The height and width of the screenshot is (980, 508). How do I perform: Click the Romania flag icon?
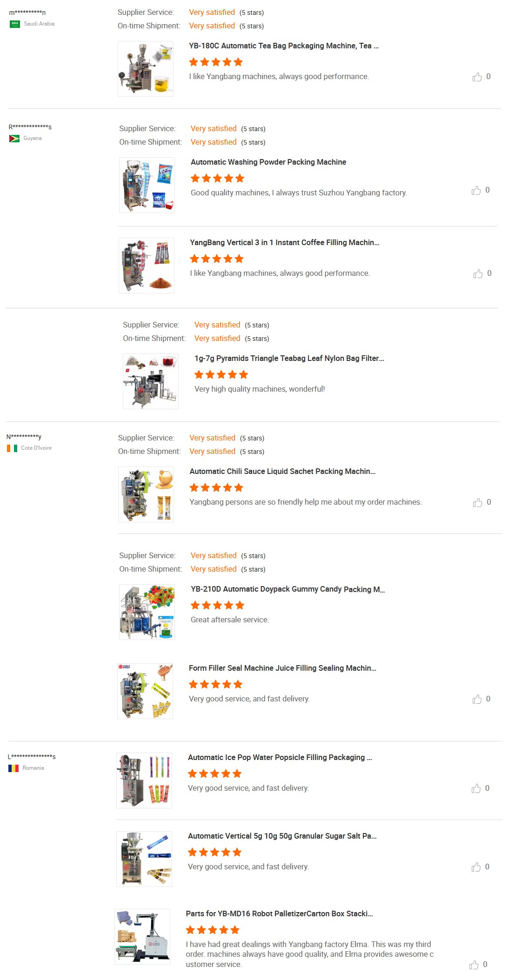13,768
